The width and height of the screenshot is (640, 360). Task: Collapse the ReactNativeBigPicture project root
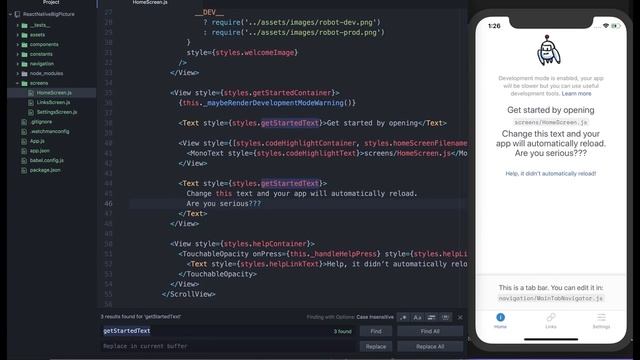(x=11, y=14)
